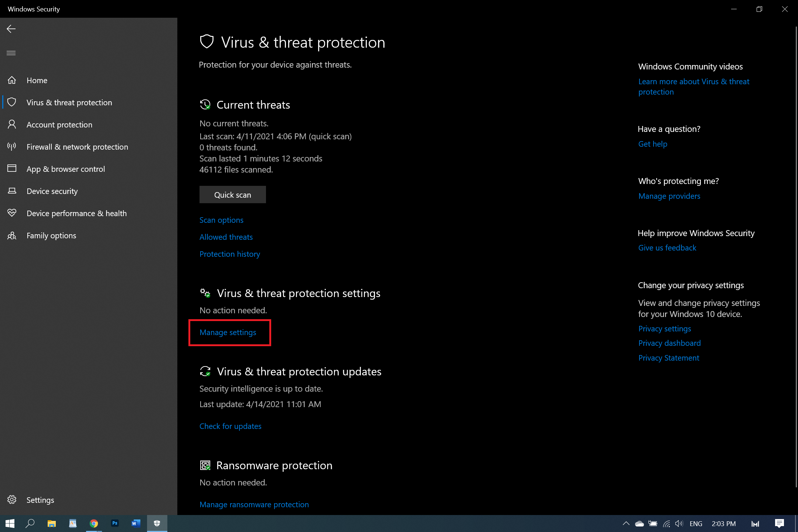Screen dimensions: 798x532
Task: Open Manage ransomware protection link
Action: 254,505
